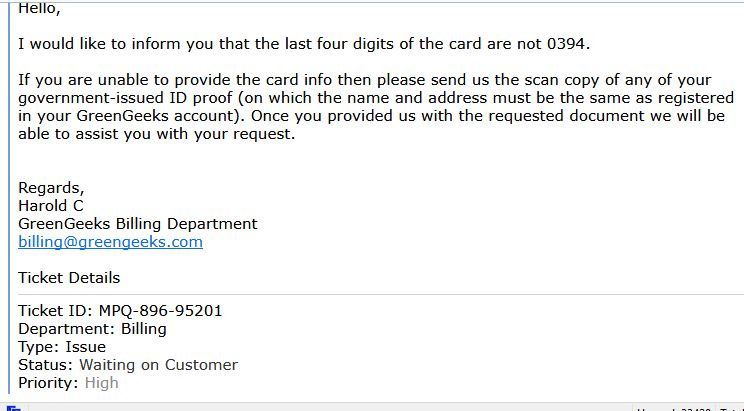
Task: Click the GreenGeeks Billing Department signature line
Action: [x=138, y=224]
